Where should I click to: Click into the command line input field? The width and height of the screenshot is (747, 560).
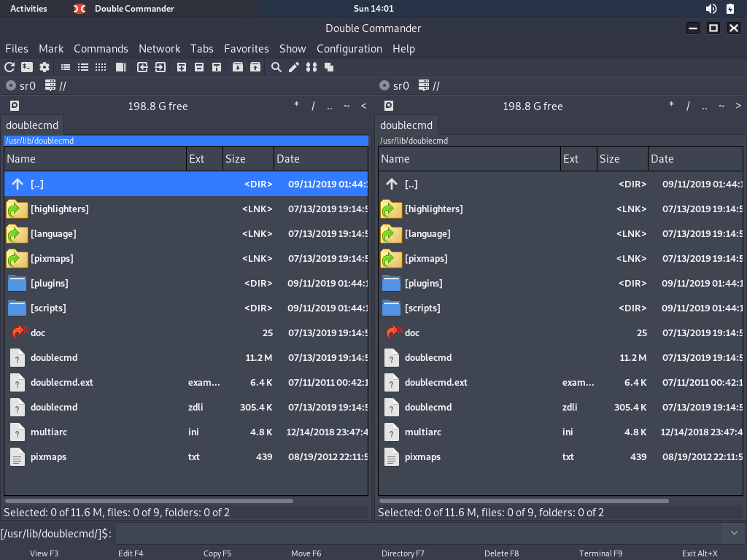419,533
